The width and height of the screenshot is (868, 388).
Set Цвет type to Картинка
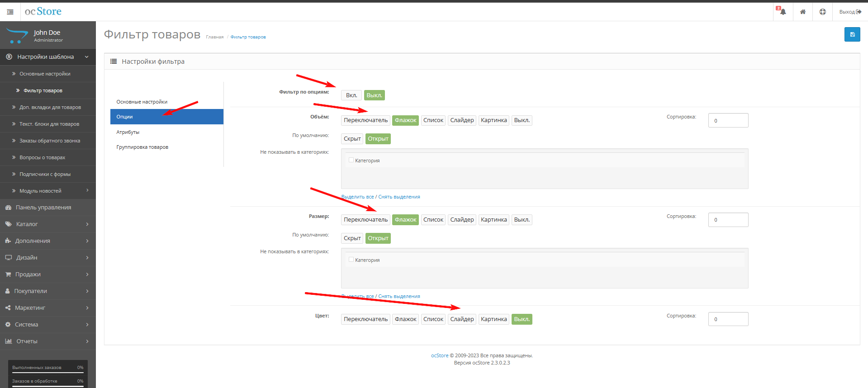pos(494,319)
